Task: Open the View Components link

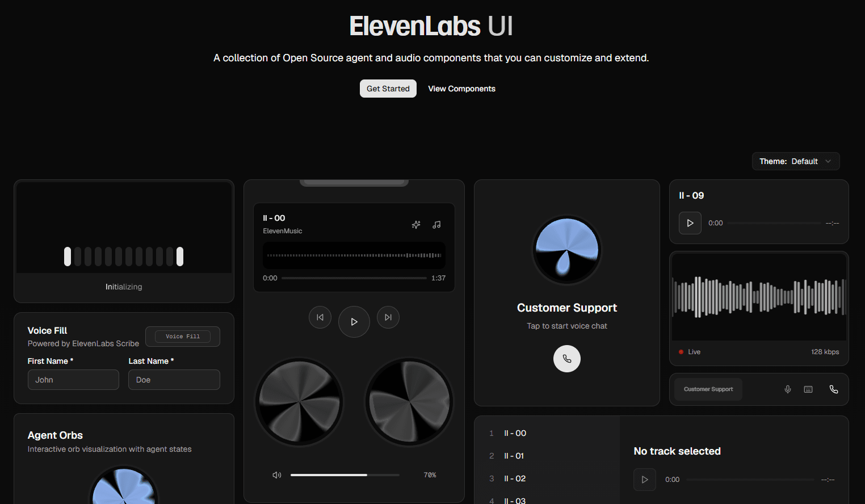Action: (x=462, y=89)
